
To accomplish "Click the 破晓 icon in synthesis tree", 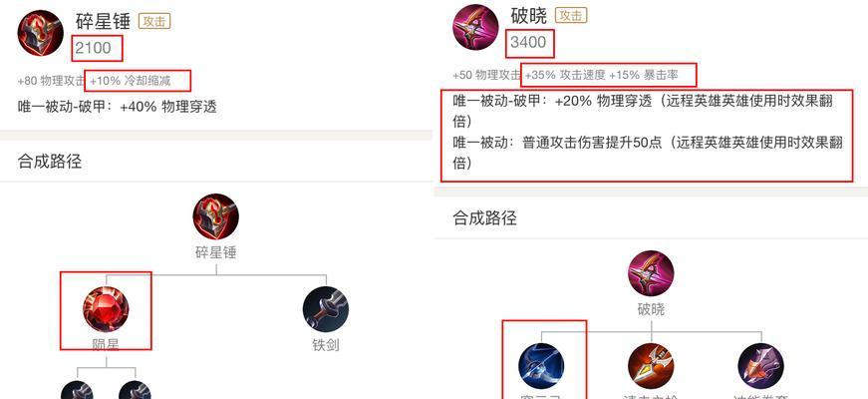I will (651, 273).
